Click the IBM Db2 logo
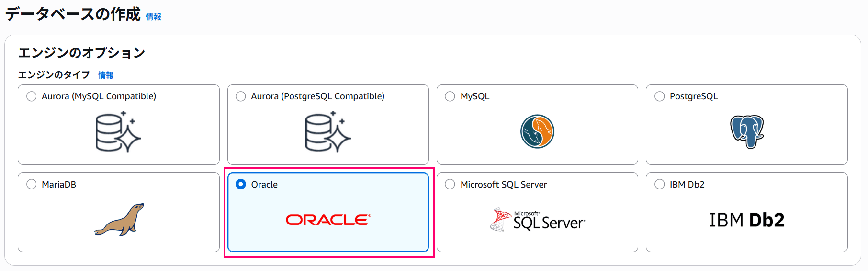Viewport: 868px width, 271px height. 747,220
